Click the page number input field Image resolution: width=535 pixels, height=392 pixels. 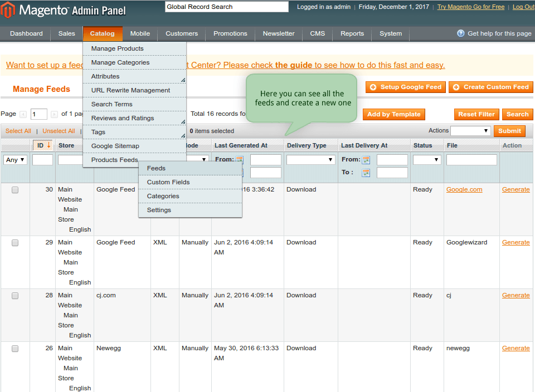(x=39, y=114)
